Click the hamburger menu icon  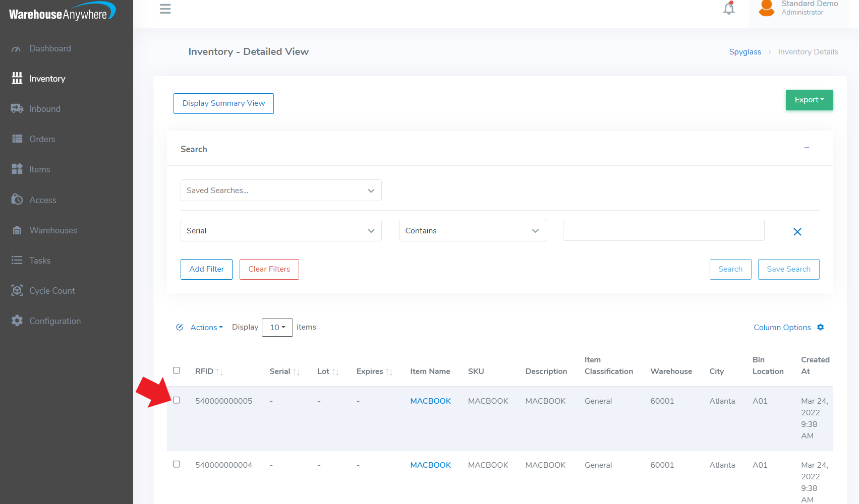pos(165,9)
